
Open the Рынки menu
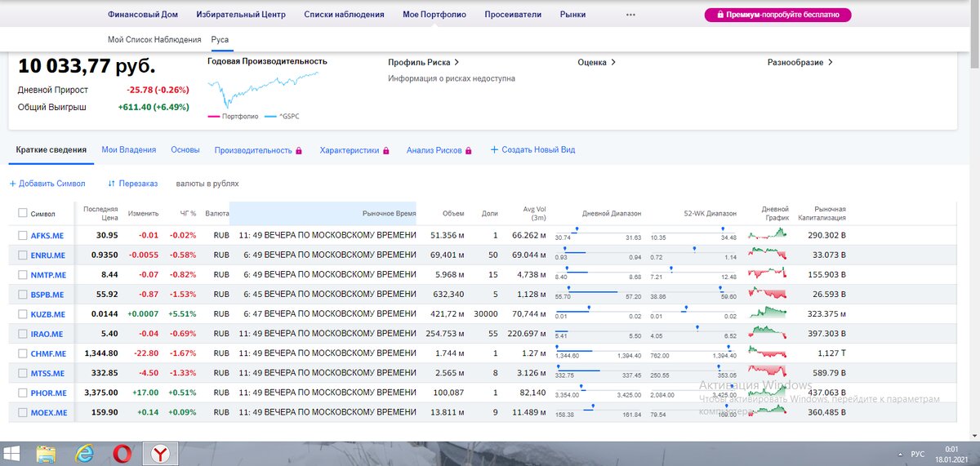(573, 15)
